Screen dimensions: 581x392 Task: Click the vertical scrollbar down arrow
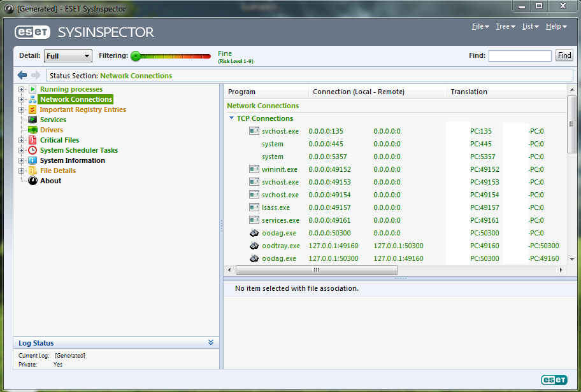(x=572, y=260)
